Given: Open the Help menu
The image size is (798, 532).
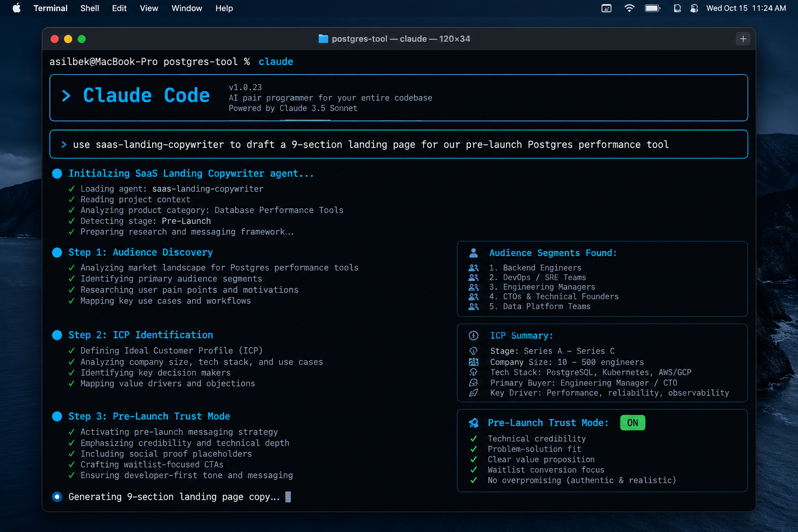Looking at the screenshot, I should [x=224, y=8].
